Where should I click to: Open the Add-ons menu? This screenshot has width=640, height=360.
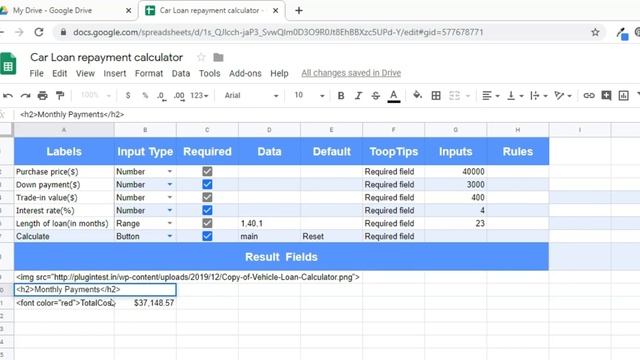[245, 73]
